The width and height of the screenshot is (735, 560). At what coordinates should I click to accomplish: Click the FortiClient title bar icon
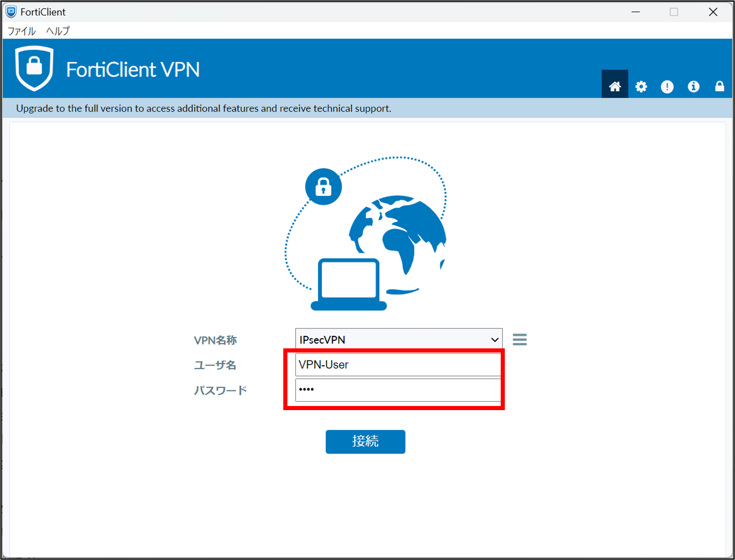pyautogui.click(x=11, y=12)
